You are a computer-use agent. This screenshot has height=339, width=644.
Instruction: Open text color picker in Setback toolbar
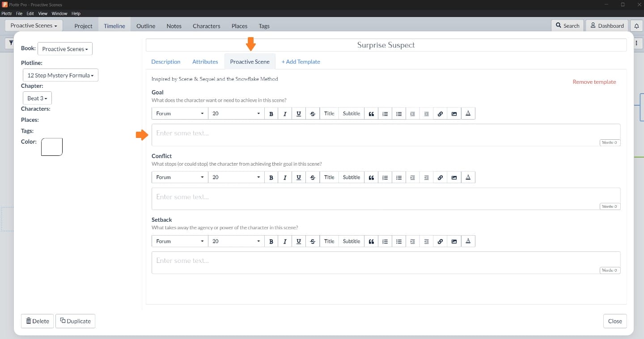pyautogui.click(x=468, y=241)
